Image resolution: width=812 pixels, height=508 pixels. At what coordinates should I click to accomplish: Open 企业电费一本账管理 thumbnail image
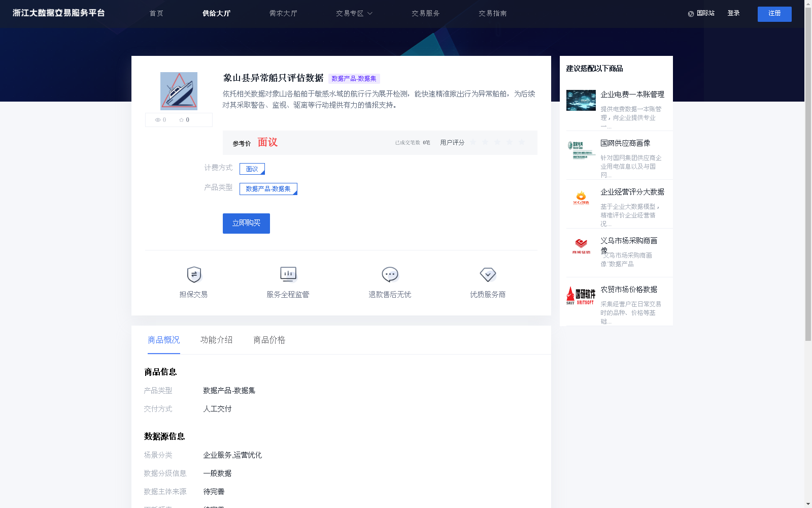click(x=581, y=100)
